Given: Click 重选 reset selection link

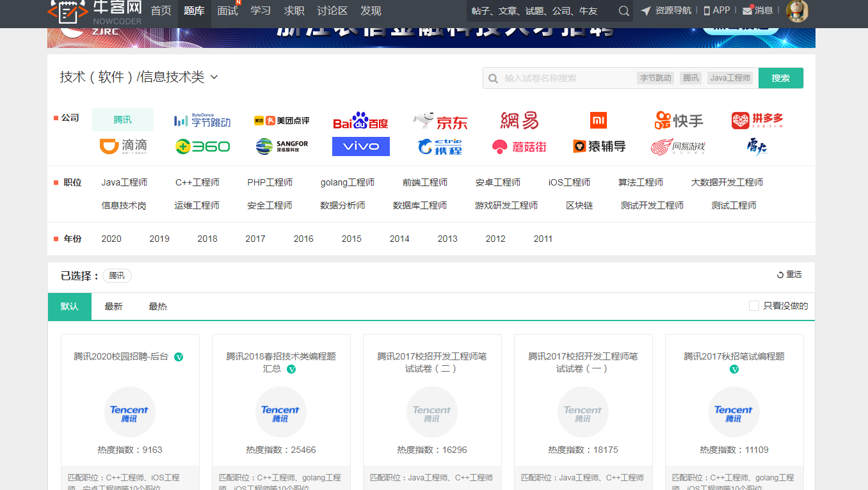Looking at the screenshot, I should coord(789,274).
